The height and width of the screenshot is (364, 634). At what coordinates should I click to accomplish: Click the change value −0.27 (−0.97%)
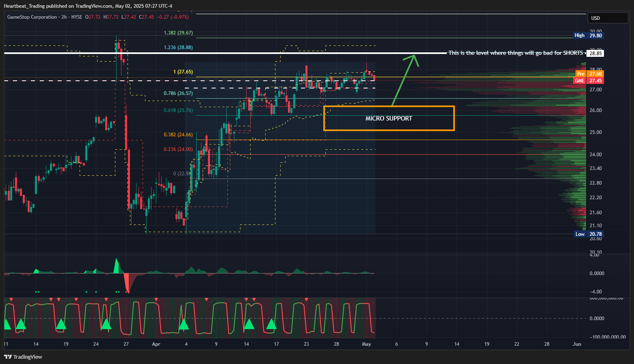click(173, 17)
